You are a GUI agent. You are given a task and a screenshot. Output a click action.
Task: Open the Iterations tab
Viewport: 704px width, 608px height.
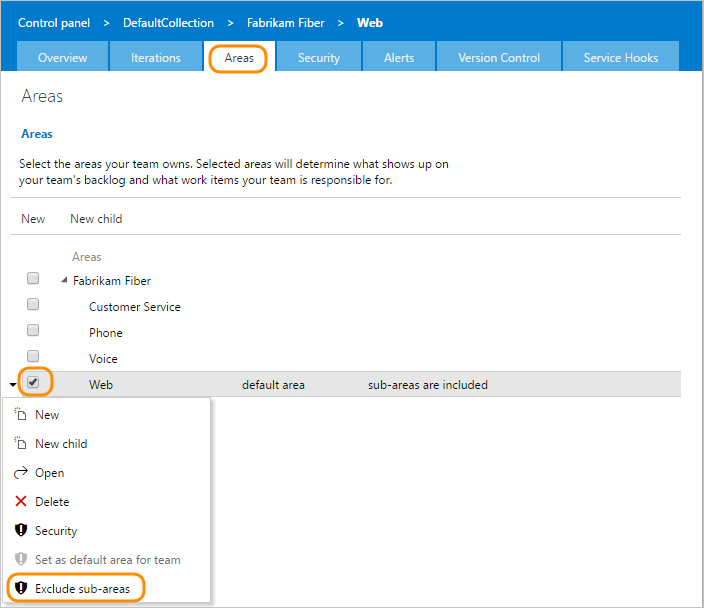[156, 57]
